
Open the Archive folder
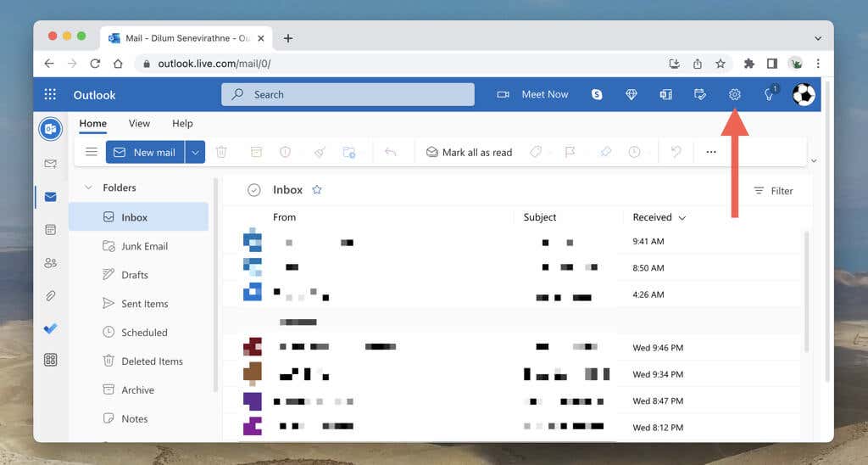tap(139, 390)
